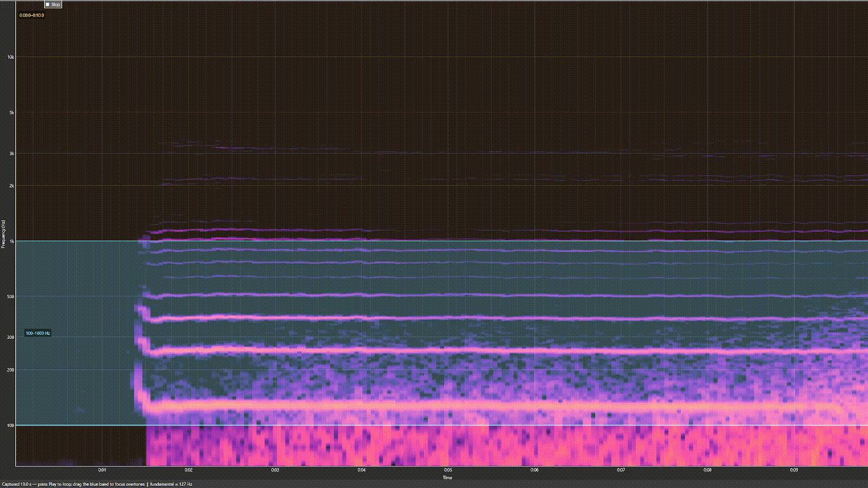Screen dimensions: 868x488
Task: Click the 5k frequency axis label
Action: point(11,112)
